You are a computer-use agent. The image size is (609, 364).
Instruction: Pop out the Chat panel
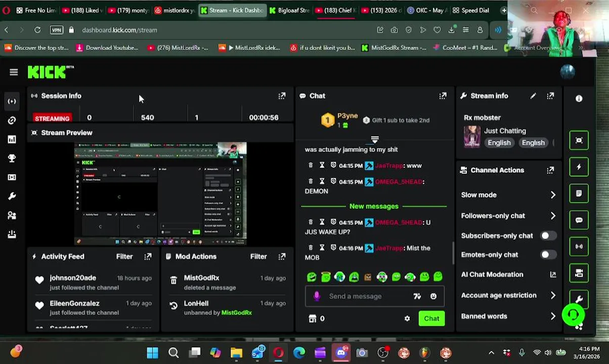[x=443, y=96]
